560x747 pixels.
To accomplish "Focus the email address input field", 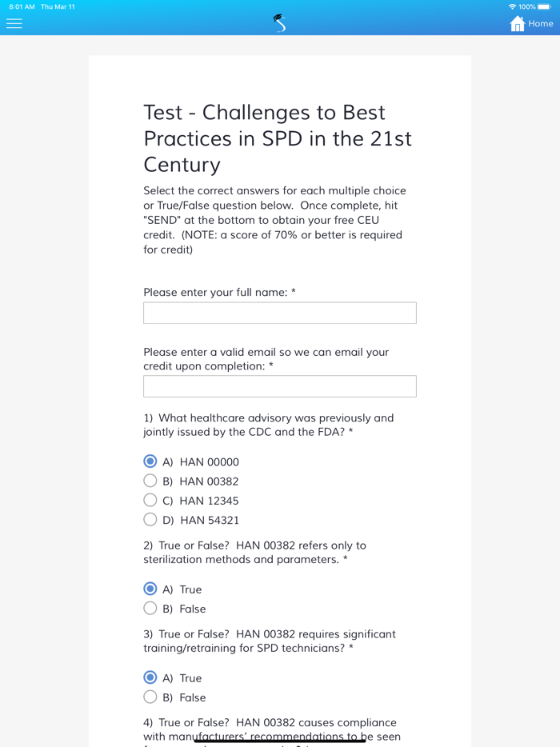I will click(279, 386).
